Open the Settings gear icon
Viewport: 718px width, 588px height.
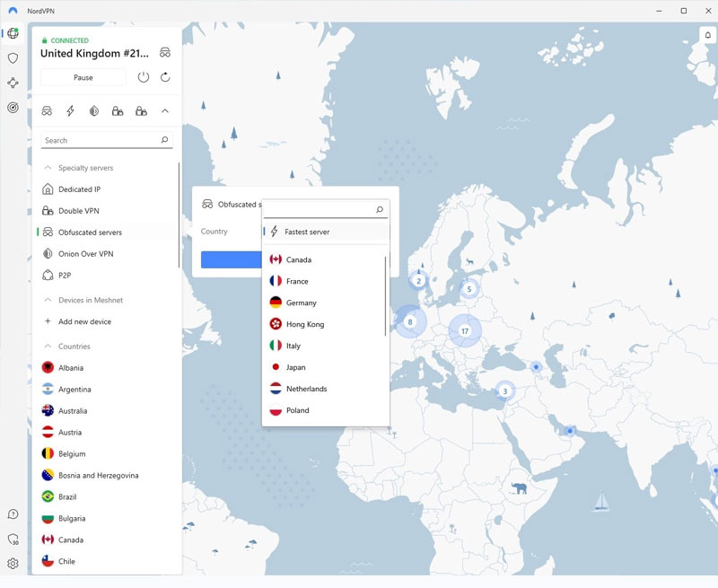(13, 563)
